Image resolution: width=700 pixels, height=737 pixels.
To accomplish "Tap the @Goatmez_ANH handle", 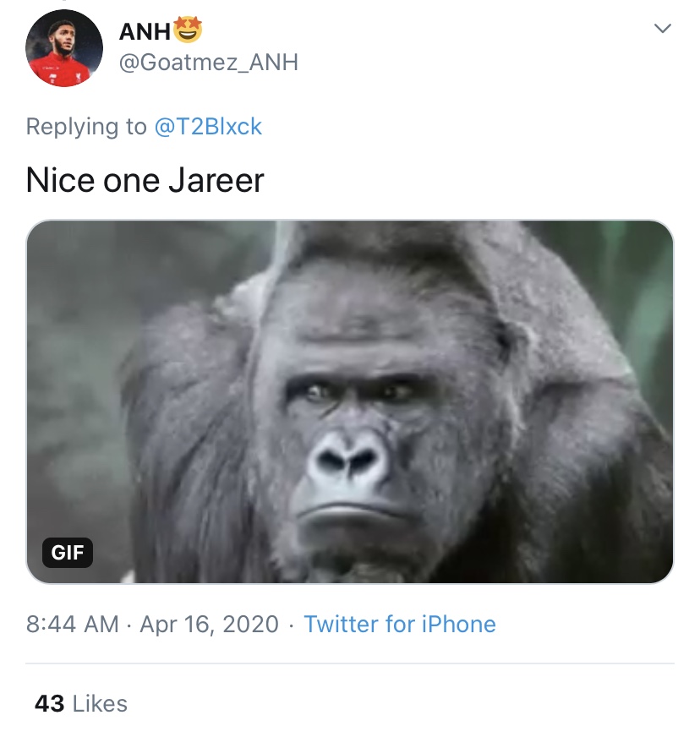I will tap(209, 62).
